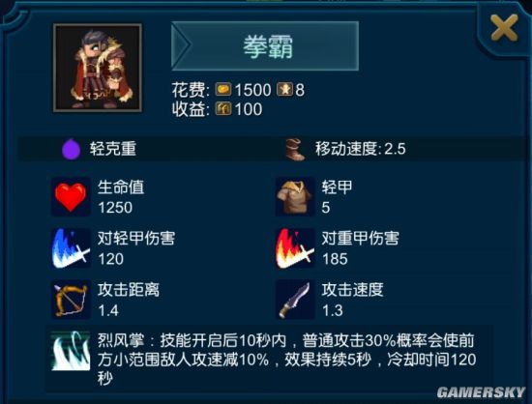Select the 拳霸 name banner
Viewport: 532px width, 404px height.
tap(265, 46)
